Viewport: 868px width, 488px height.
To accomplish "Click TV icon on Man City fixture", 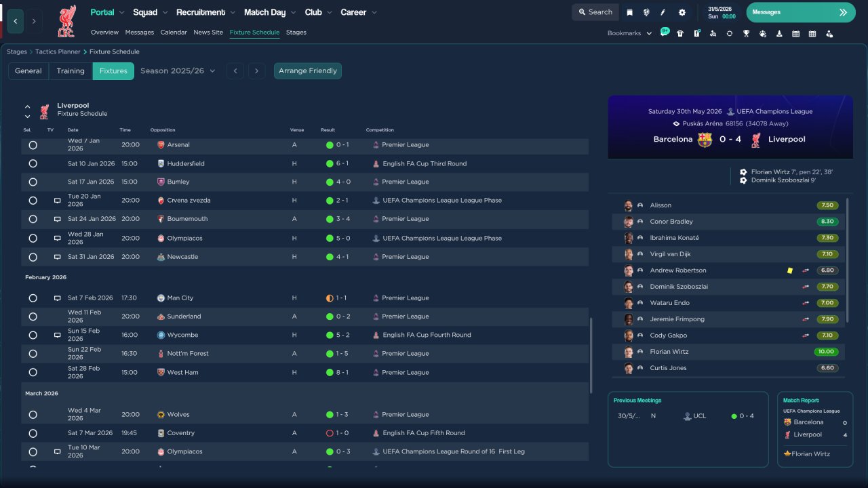I will pyautogui.click(x=58, y=298).
